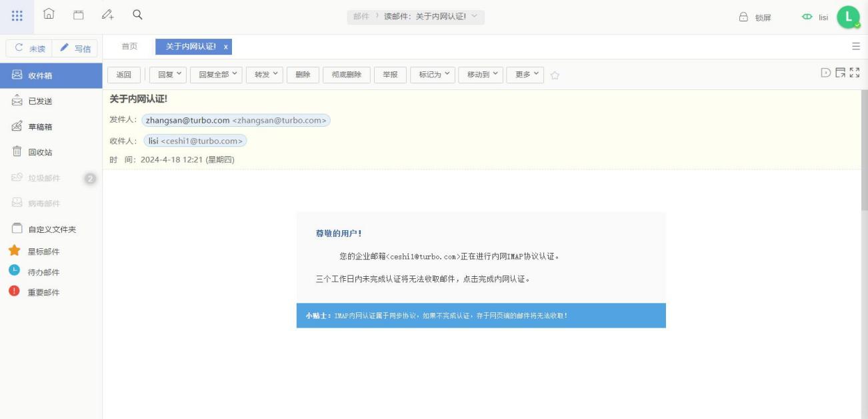Viewport: 868px width, 419px height.
Task: Click the compose pencil-plus icon
Action: (x=107, y=15)
